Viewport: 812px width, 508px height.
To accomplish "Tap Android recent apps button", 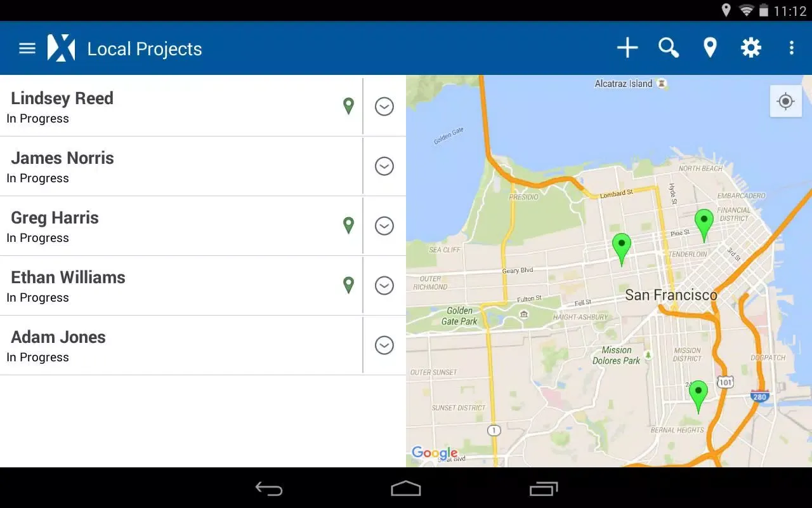I will (x=544, y=488).
